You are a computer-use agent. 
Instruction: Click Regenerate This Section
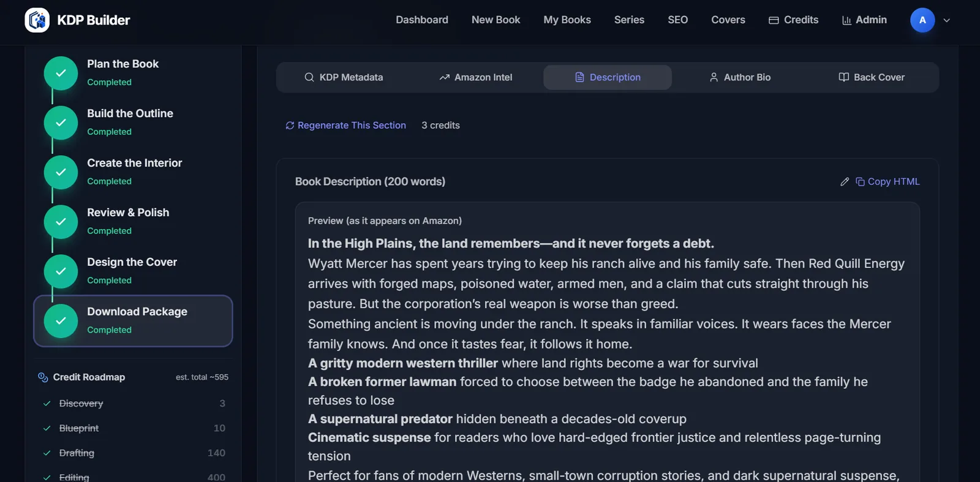click(345, 125)
